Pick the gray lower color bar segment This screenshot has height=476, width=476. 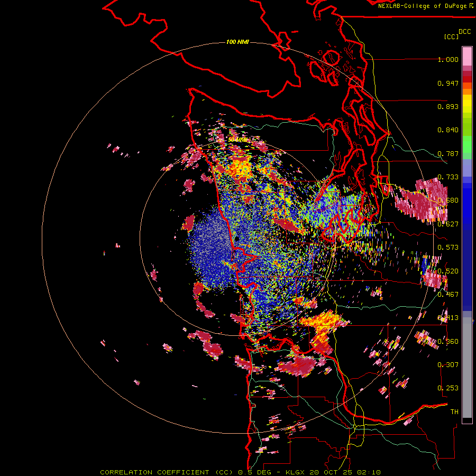(467, 368)
